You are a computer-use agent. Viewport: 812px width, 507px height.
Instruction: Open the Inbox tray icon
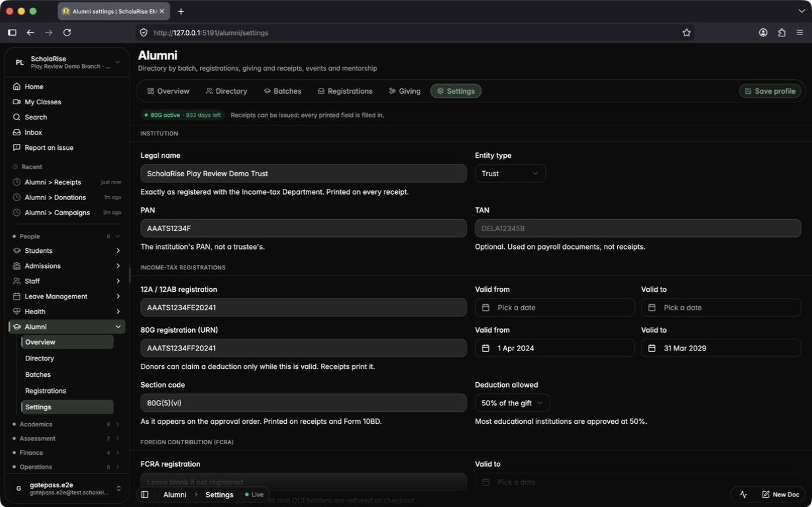click(17, 132)
